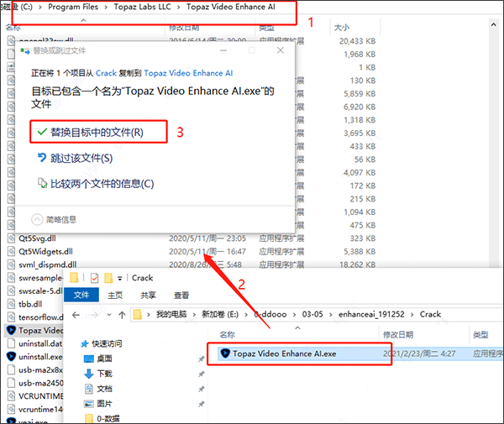
Task: Click pin icon next to 文档
Action: click(x=202, y=389)
